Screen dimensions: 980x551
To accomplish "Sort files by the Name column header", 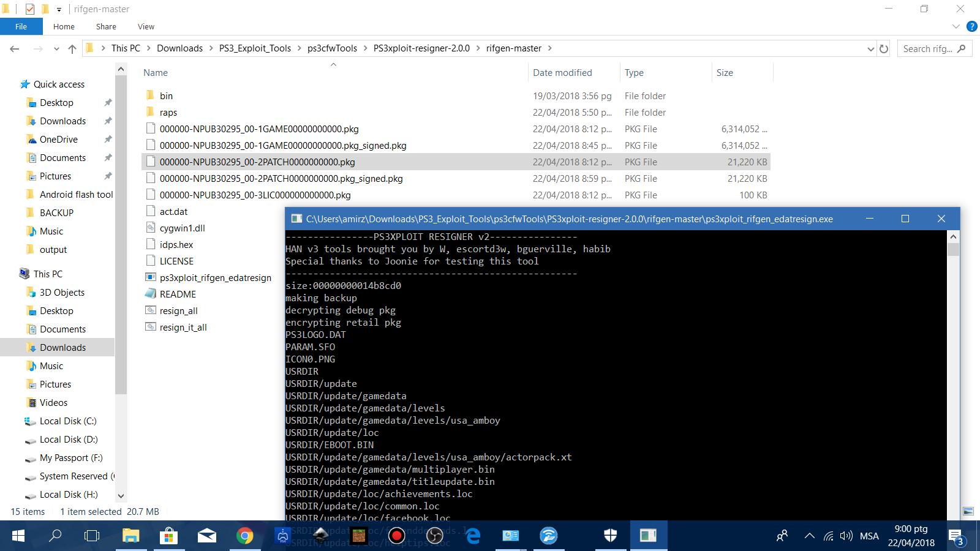I will coord(156,73).
